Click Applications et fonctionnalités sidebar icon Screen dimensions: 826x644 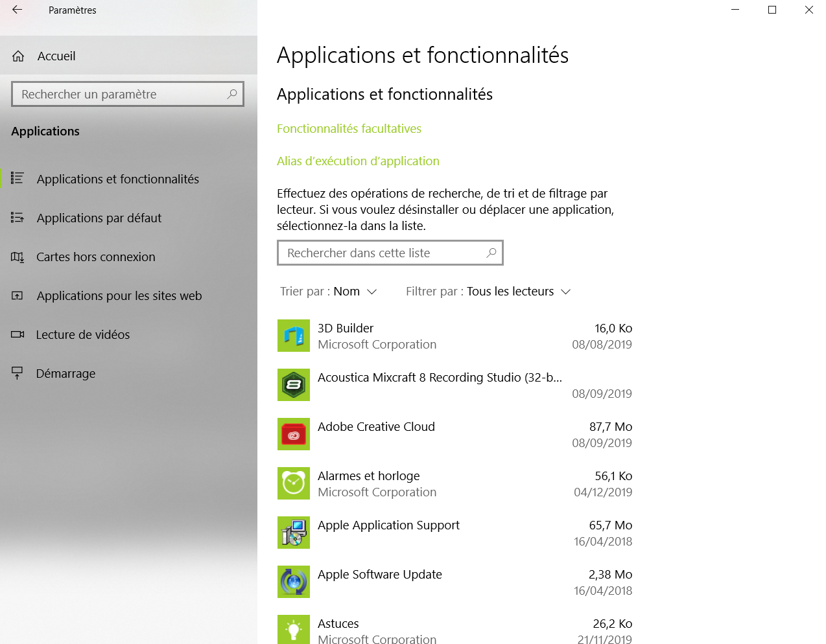pos(18,178)
